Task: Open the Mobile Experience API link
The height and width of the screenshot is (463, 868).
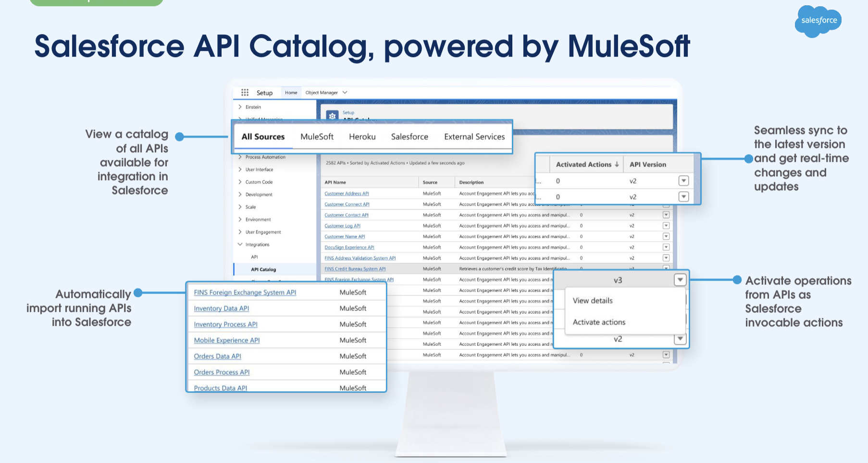Action: [x=226, y=340]
